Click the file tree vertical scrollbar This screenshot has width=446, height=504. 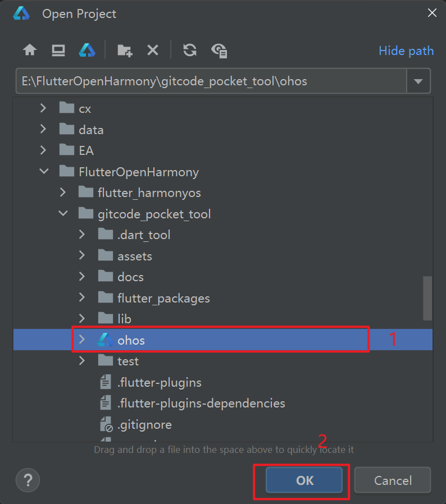tap(427, 298)
